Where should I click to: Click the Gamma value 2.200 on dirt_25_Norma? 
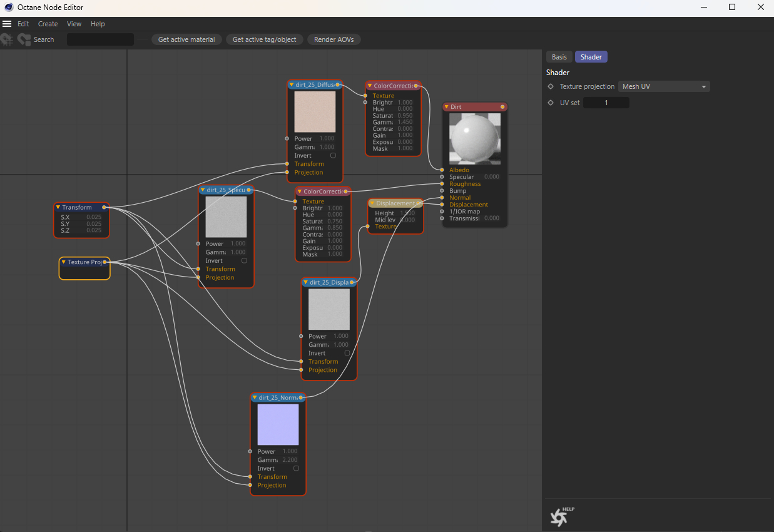tap(290, 460)
